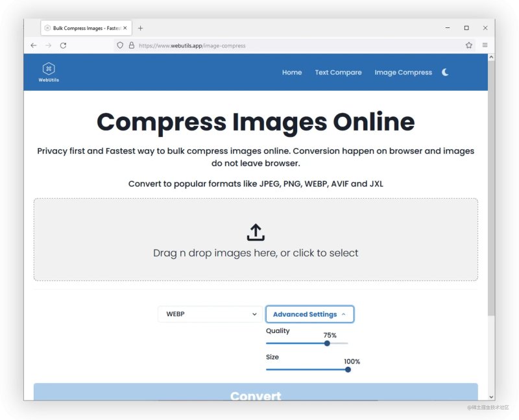Click the 100% size value
519x420 pixels.
tap(352, 362)
